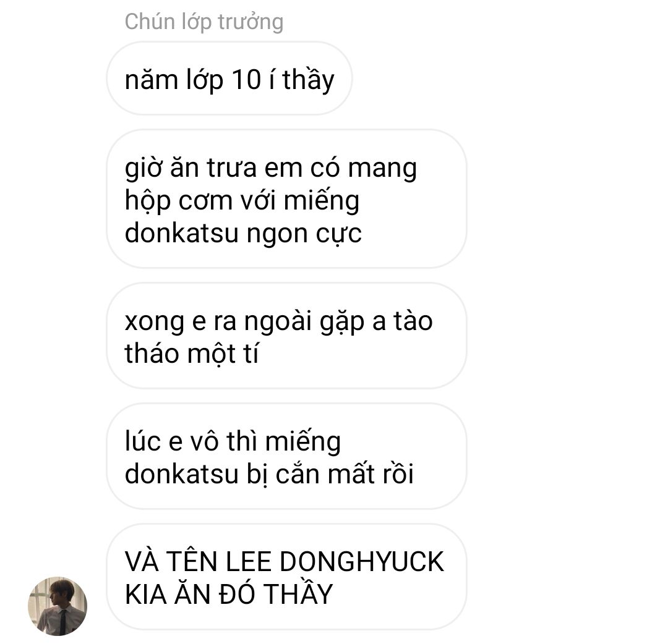Click the name "LEE DONGHYUCK" in the last message

click(335, 561)
